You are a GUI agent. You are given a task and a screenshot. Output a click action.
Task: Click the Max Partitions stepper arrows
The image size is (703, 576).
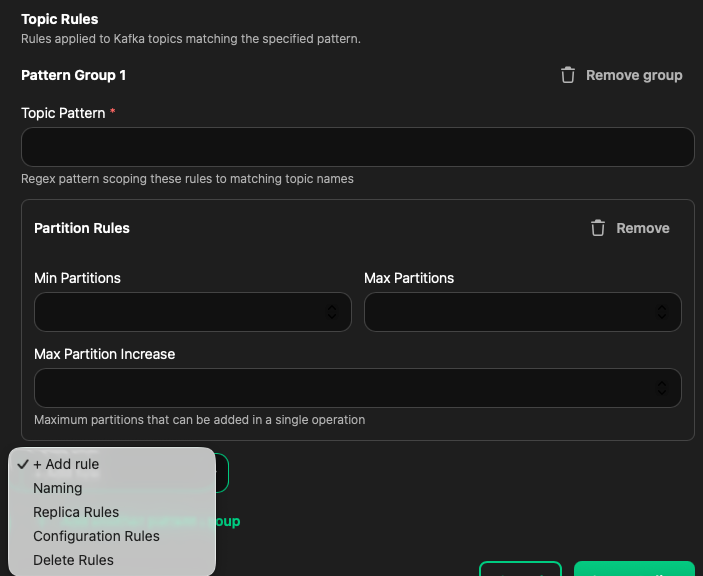662,312
